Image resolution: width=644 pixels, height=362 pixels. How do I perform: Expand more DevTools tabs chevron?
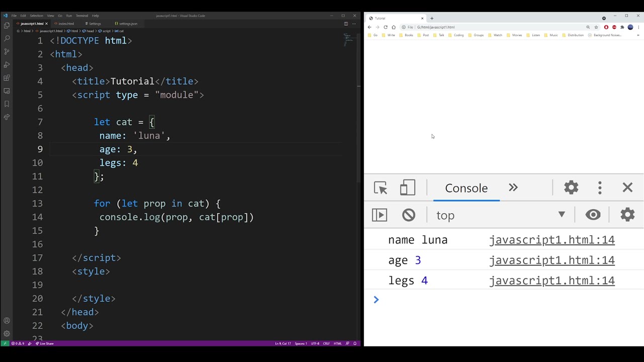tap(513, 188)
